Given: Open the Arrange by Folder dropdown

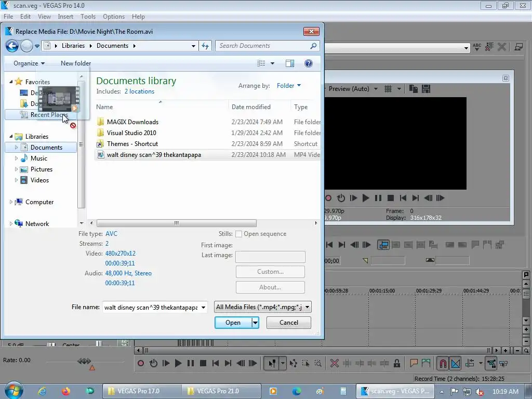Looking at the screenshot, I should (x=289, y=86).
